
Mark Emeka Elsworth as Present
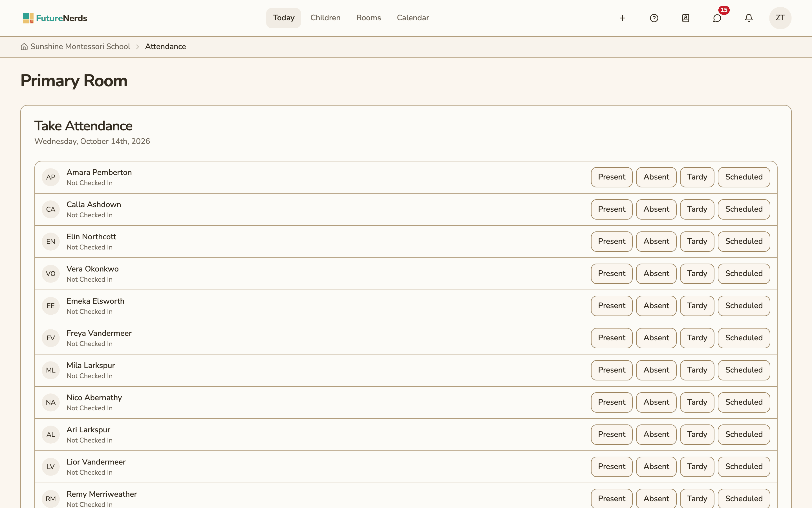611,306
